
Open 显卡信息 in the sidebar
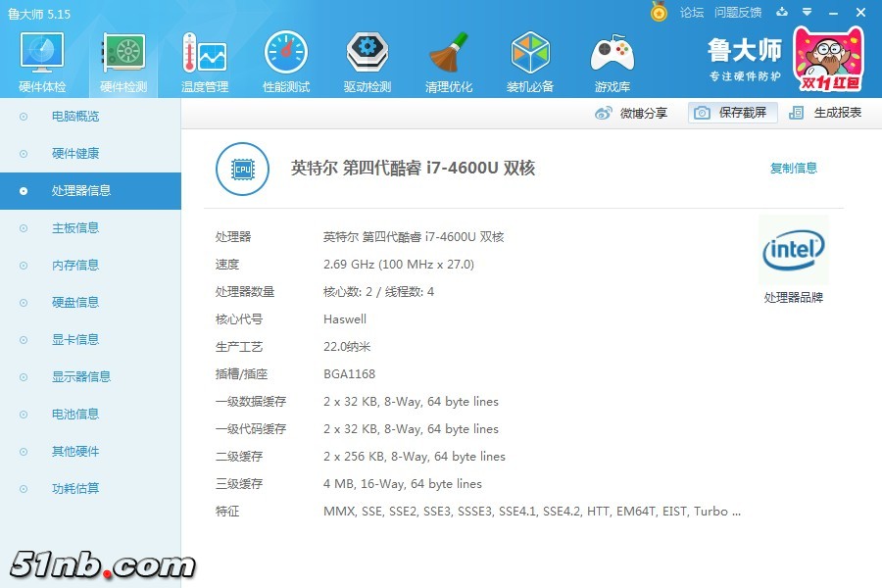75,340
